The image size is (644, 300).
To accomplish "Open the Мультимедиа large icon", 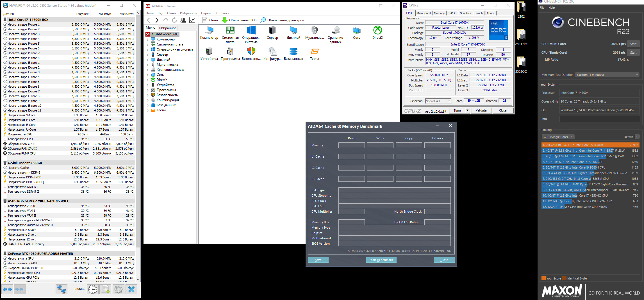I will click(314, 33).
